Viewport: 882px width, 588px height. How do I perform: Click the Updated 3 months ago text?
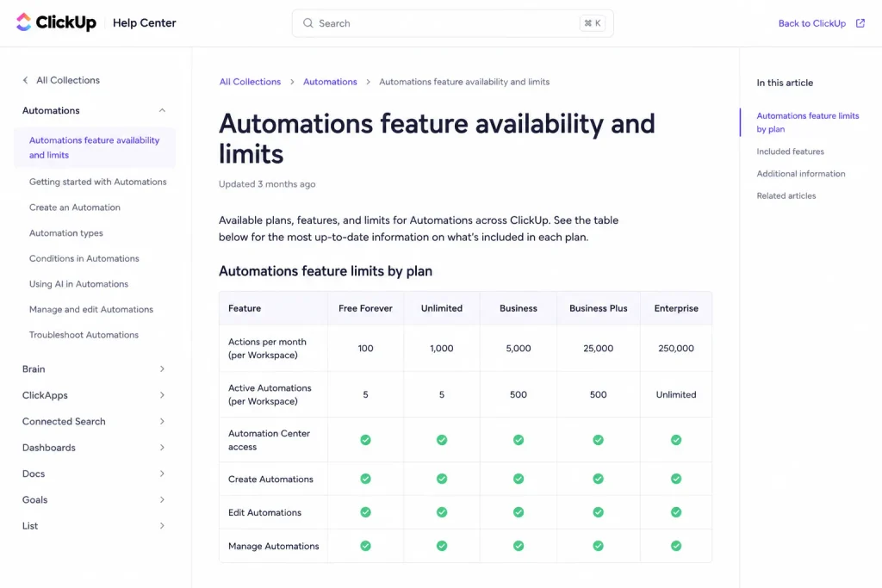(x=267, y=184)
